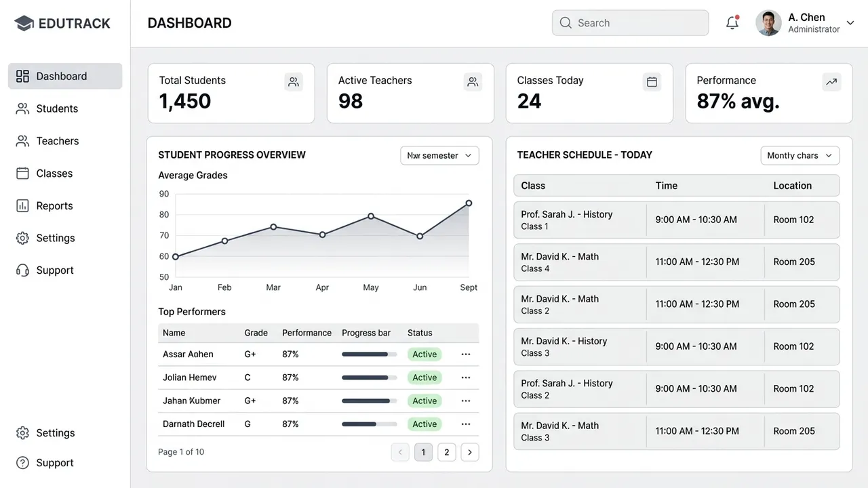Open the calendar icon on Classes Today
The height and width of the screenshot is (488, 868).
coord(652,82)
